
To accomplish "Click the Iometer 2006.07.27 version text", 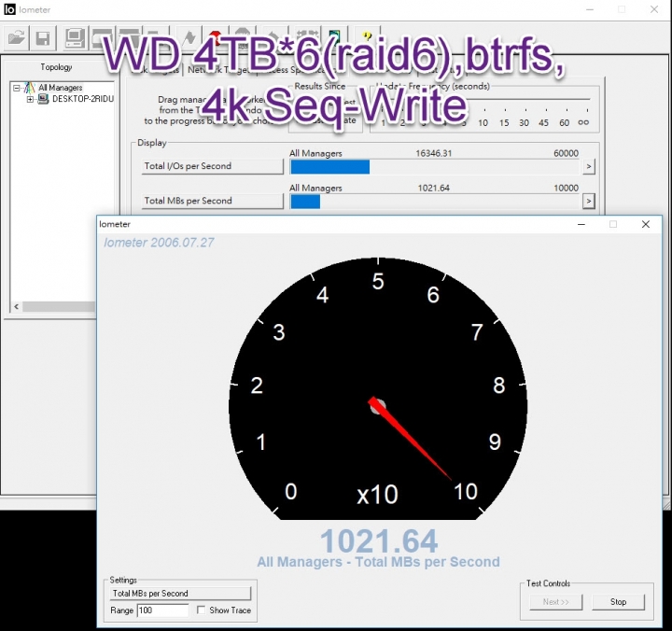I will point(159,243).
